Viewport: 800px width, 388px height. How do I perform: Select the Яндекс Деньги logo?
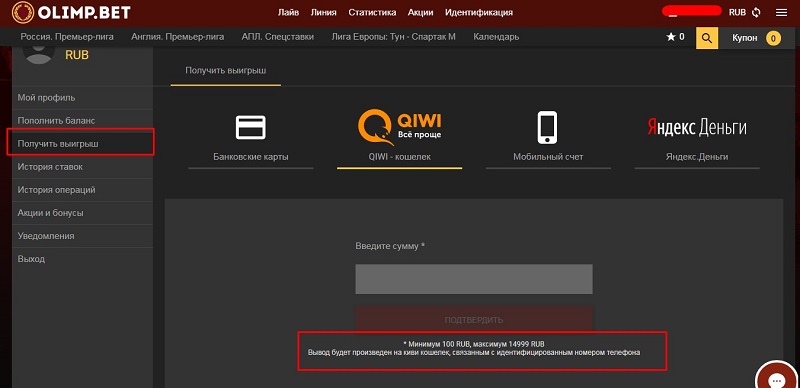coord(697,127)
